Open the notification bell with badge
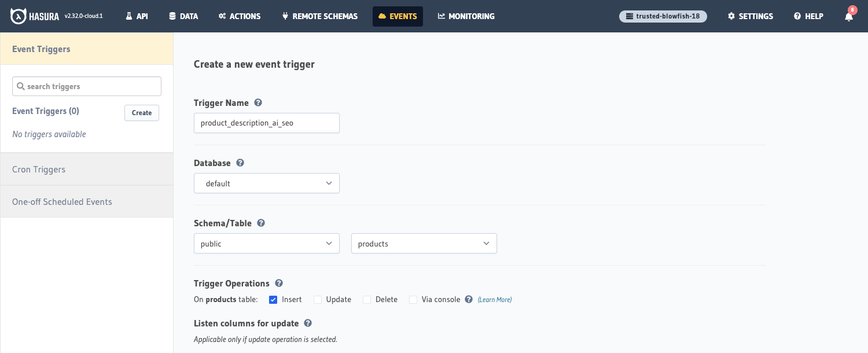This screenshot has width=868, height=353. 848,16
